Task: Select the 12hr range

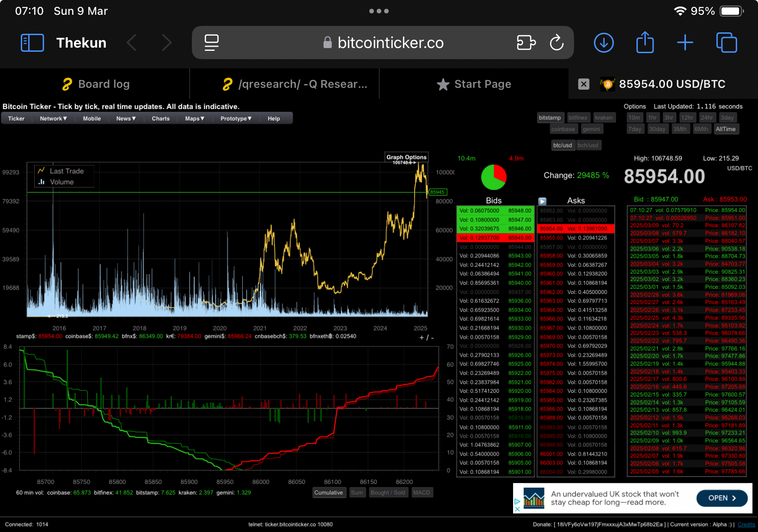Action: pos(687,118)
